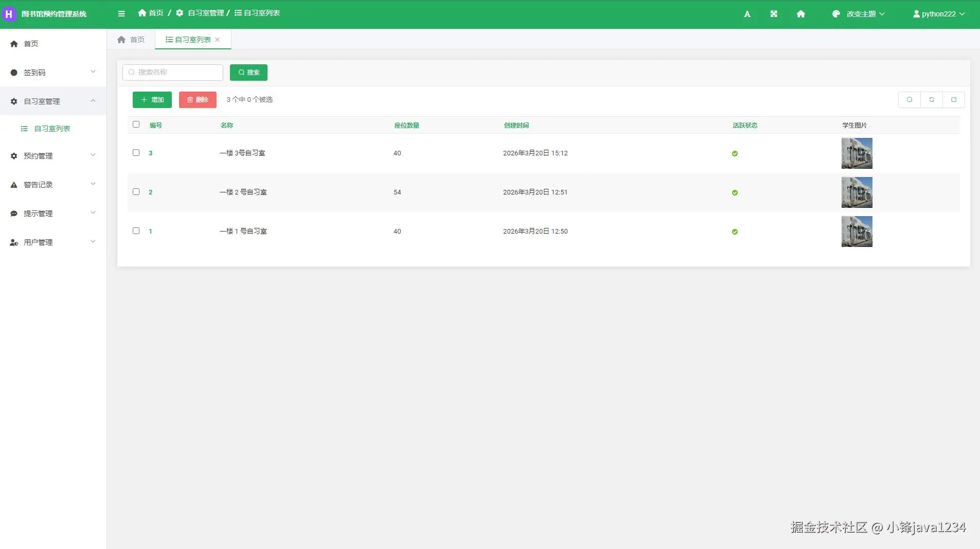Click the table refresh icon button

932,100
